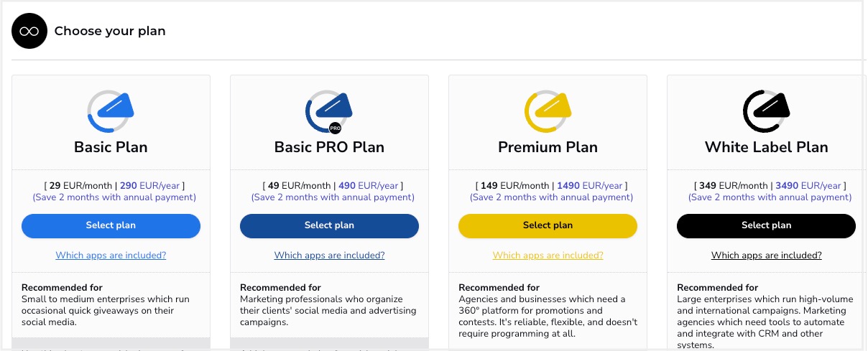This screenshot has width=868, height=351.
Task: Click the 3490 EUR/year price
Action: point(808,186)
